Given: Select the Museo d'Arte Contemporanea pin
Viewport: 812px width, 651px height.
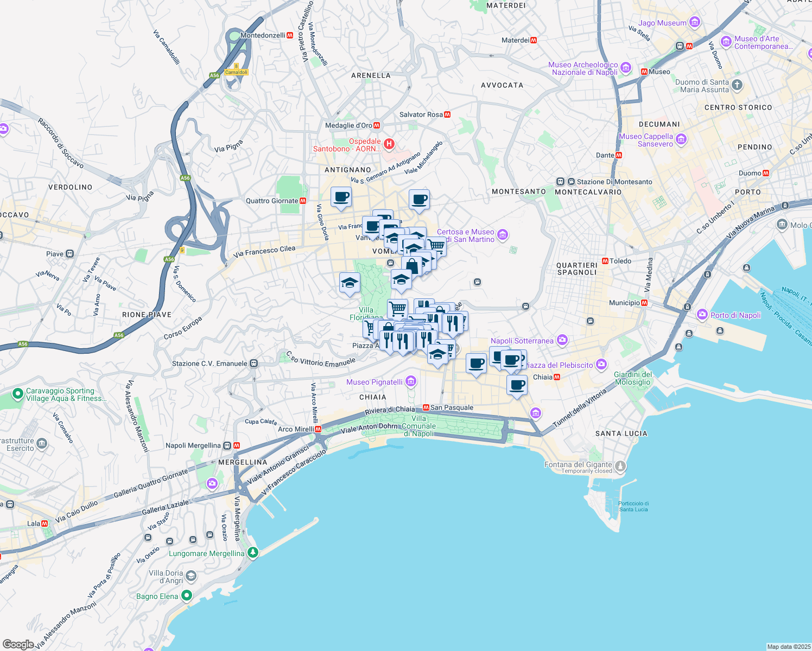Looking at the screenshot, I should (x=726, y=42).
